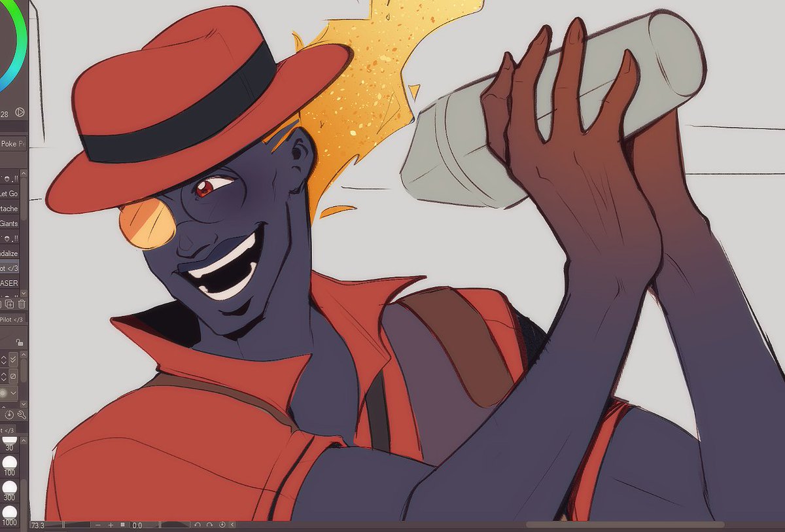Screen dimensions: 785x532
Task: Toggle slashed-square option in tool property
Action: (13, 376)
